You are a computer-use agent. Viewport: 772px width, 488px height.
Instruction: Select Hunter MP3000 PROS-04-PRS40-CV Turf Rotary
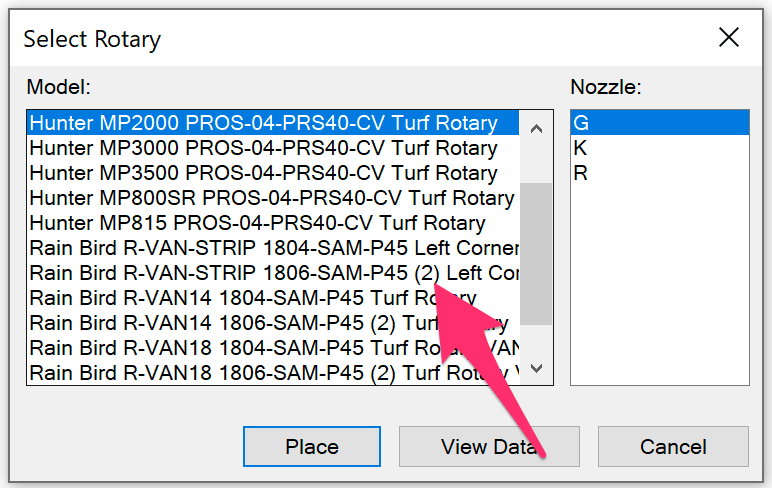pos(273,148)
